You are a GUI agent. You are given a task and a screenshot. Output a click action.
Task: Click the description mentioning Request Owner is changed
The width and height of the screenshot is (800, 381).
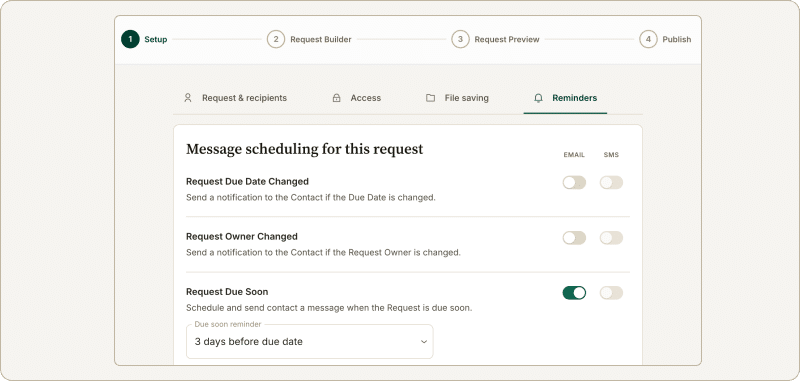click(323, 252)
